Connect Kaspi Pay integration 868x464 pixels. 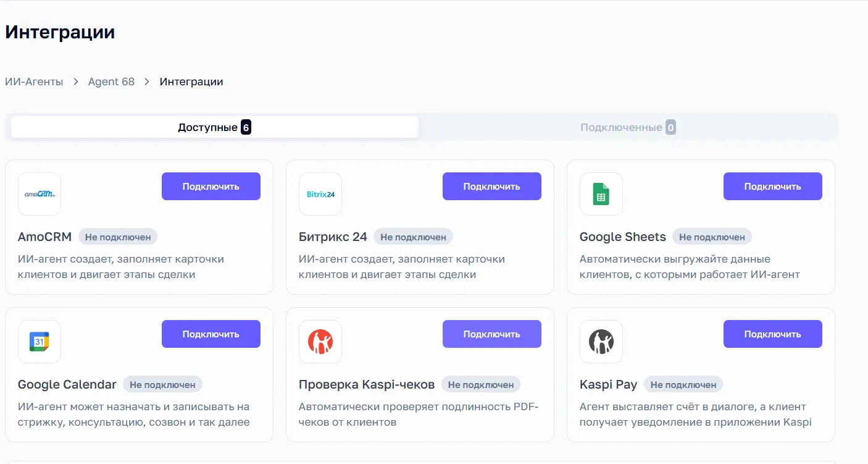tap(773, 334)
